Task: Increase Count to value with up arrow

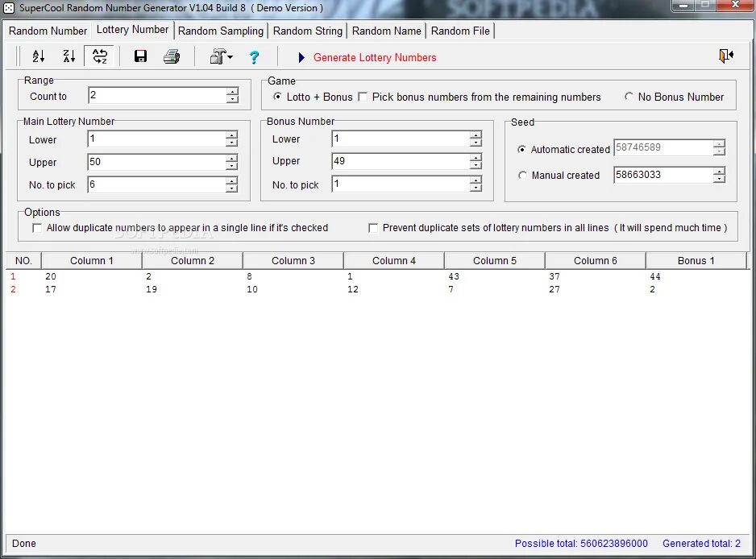Action: [x=232, y=91]
